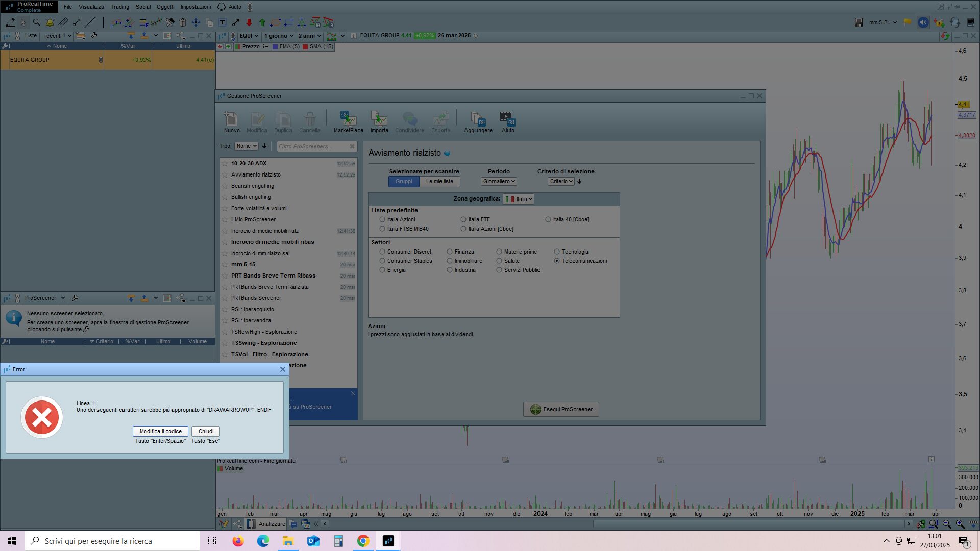The height and width of the screenshot is (551, 980).
Task: Click the Aggiungere icon
Action: pyautogui.click(x=478, y=120)
